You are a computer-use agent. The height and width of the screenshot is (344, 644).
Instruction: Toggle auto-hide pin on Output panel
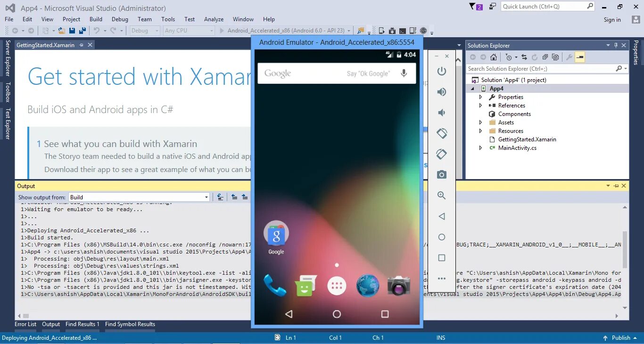(x=616, y=186)
